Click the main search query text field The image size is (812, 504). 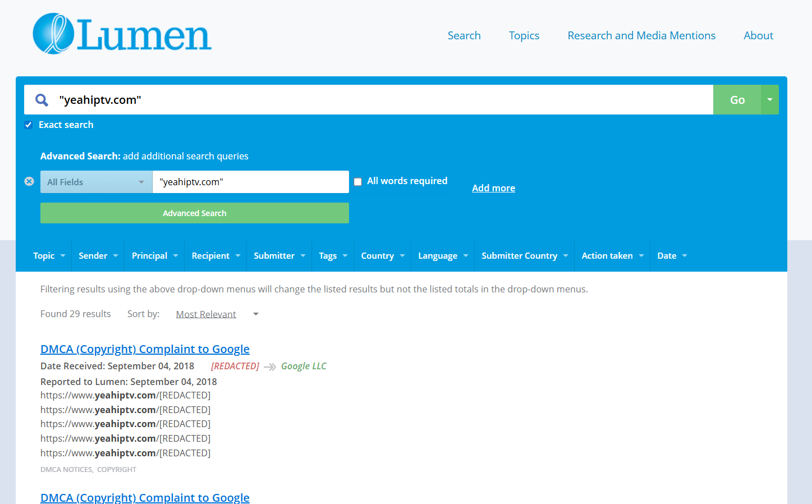(382, 100)
